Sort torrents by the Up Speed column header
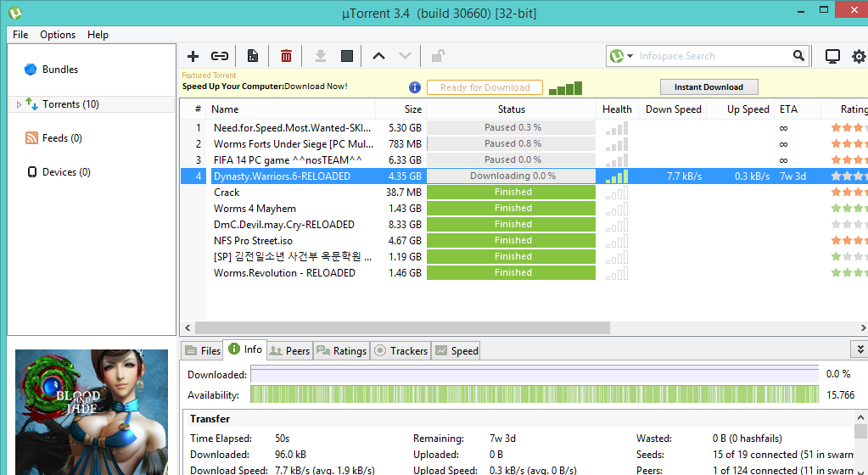The image size is (868, 475). click(x=742, y=109)
